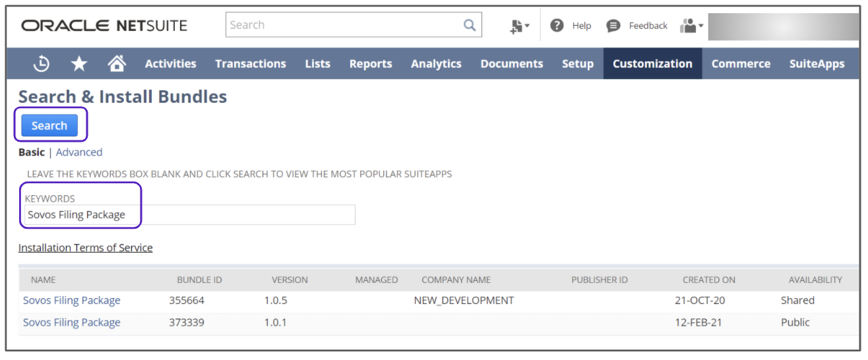The image size is (868, 360).
Task: Open the Lists menu
Action: (318, 63)
